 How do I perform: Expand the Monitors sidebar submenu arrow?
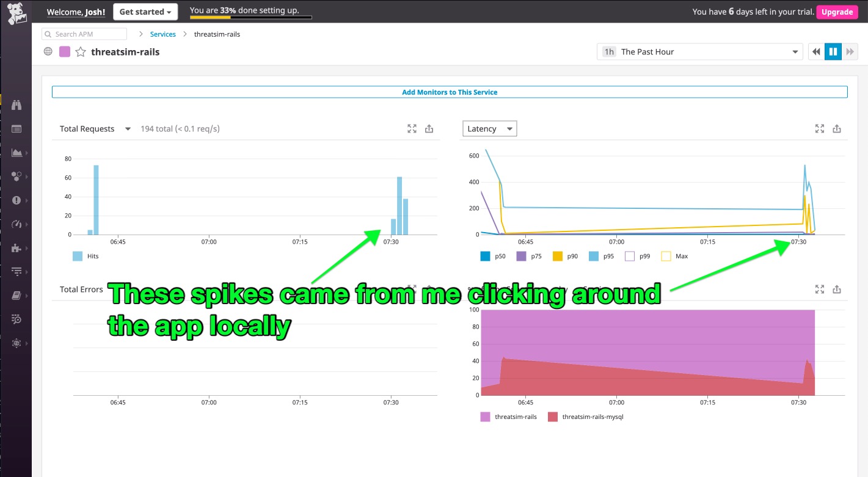[27, 200]
